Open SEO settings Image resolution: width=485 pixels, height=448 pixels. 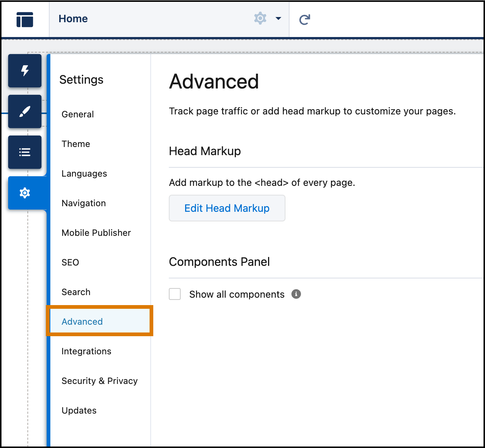pyautogui.click(x=70, y=262)
